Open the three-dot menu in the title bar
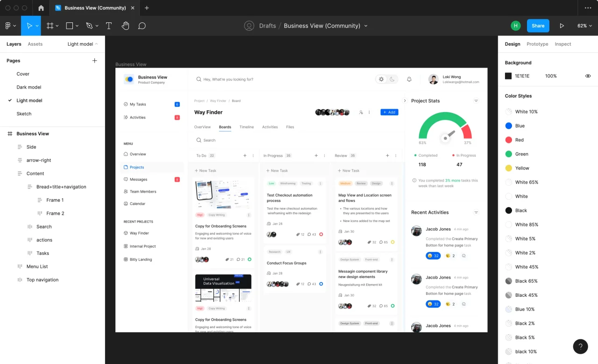 point(588,8)
